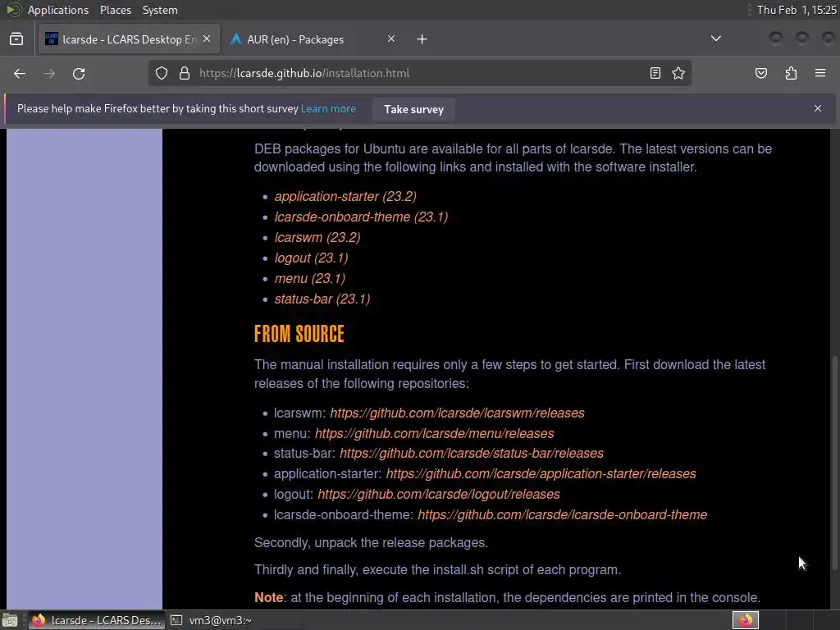Image resolution: width=840 pixels, height=630 pixels.
Task: Click the FROM SOURCE heading
Action: 299,334
